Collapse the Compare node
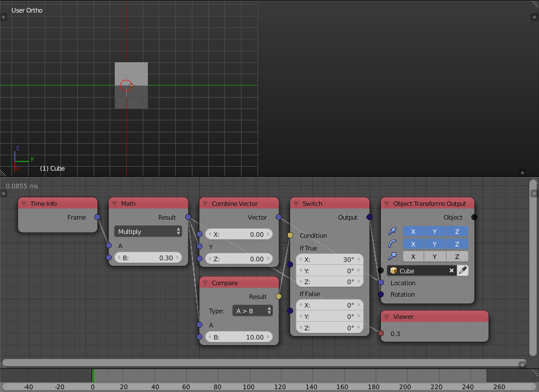The height and width of the screenshot is (392, 539). click(205, 283)
